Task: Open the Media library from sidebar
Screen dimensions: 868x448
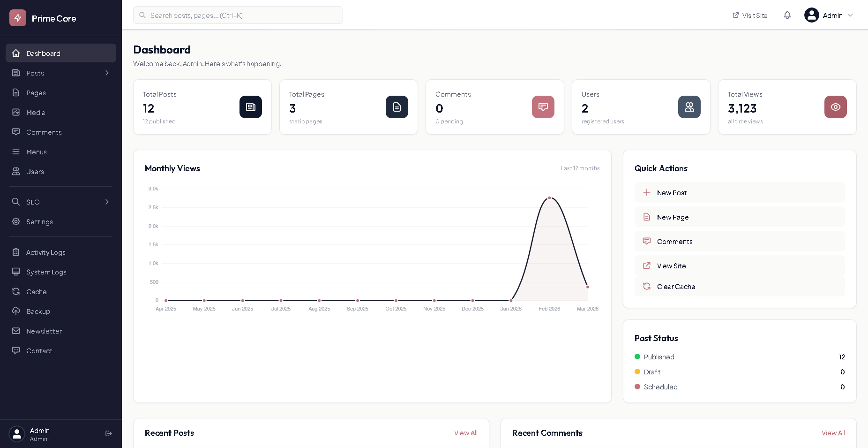Action: click(36, 112)
